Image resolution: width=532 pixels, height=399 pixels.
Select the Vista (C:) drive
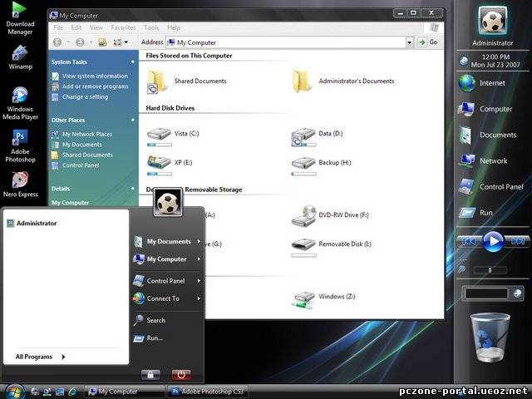coord(173,136)
